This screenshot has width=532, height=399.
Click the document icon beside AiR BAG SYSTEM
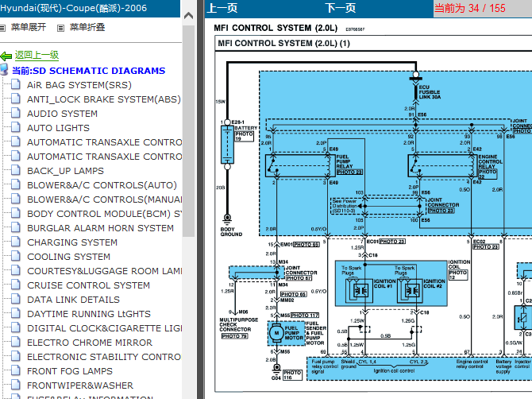[15, 84]
